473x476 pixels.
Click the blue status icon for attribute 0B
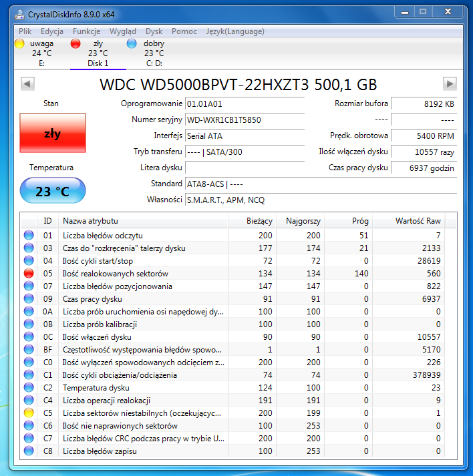point(29,324)
